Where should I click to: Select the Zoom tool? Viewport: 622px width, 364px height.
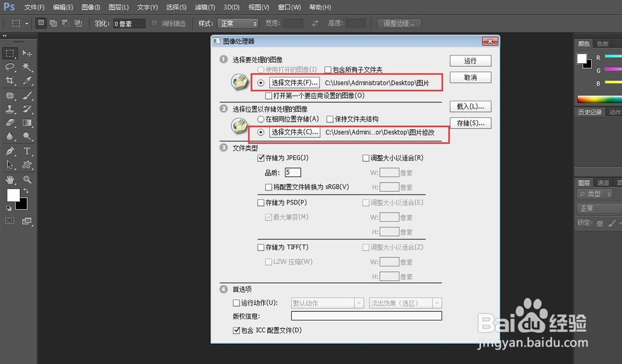pos(27,180)
